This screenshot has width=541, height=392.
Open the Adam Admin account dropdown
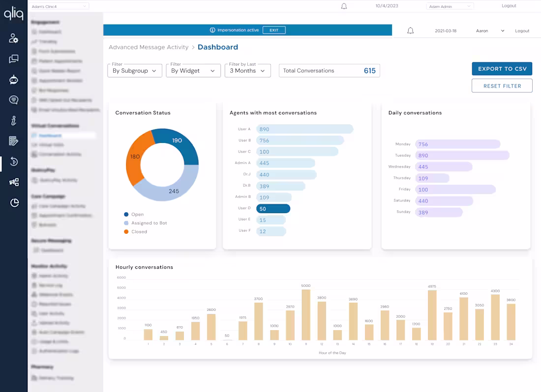coord(450,6)
